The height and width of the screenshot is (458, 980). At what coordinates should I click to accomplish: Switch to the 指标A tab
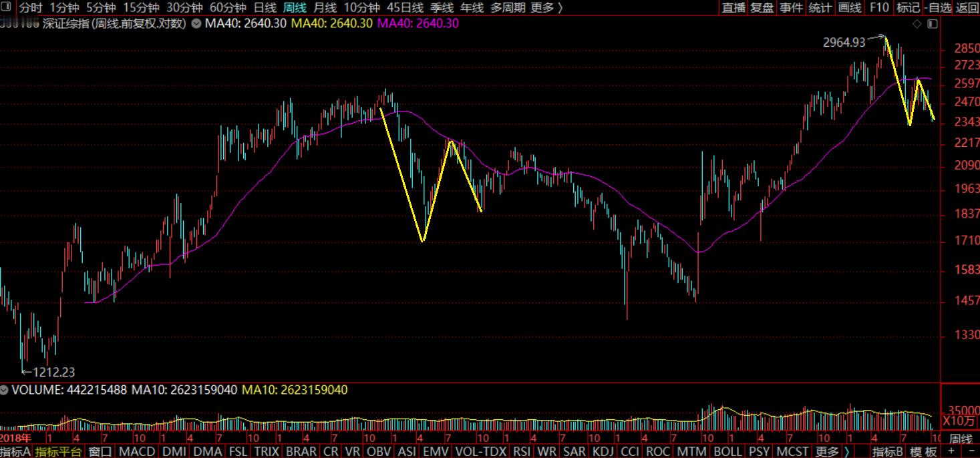point(15,451)
